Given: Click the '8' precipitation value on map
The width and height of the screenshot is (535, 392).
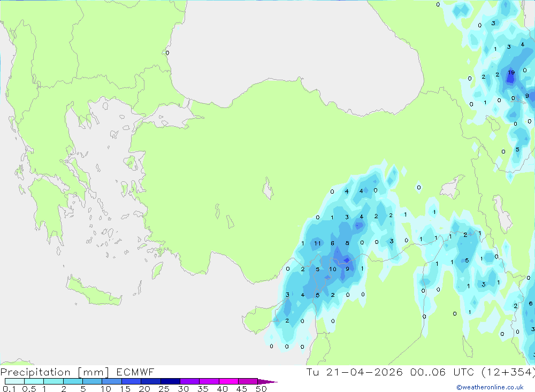Looking at the screenshot, I should click(347, 243).
